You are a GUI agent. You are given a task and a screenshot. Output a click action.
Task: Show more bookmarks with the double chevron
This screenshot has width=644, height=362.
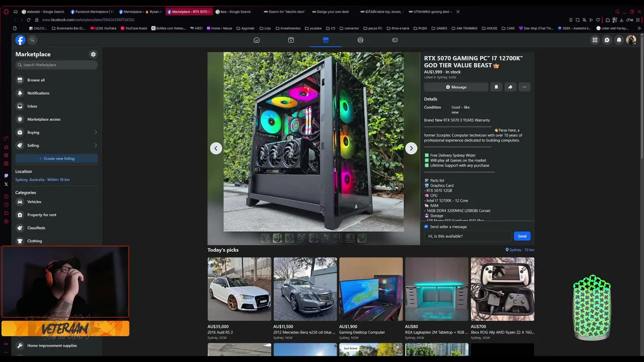(638, 28)
